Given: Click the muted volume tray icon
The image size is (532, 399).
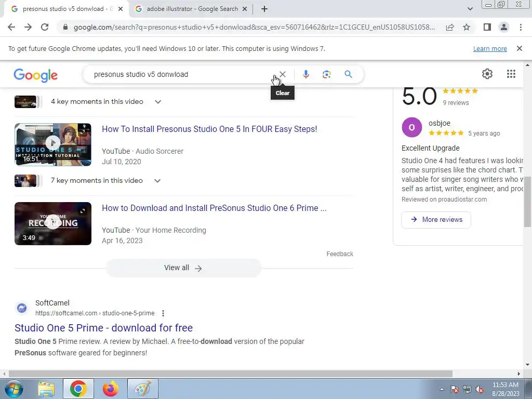Looking at the screenshot, I should click(480, 390).
